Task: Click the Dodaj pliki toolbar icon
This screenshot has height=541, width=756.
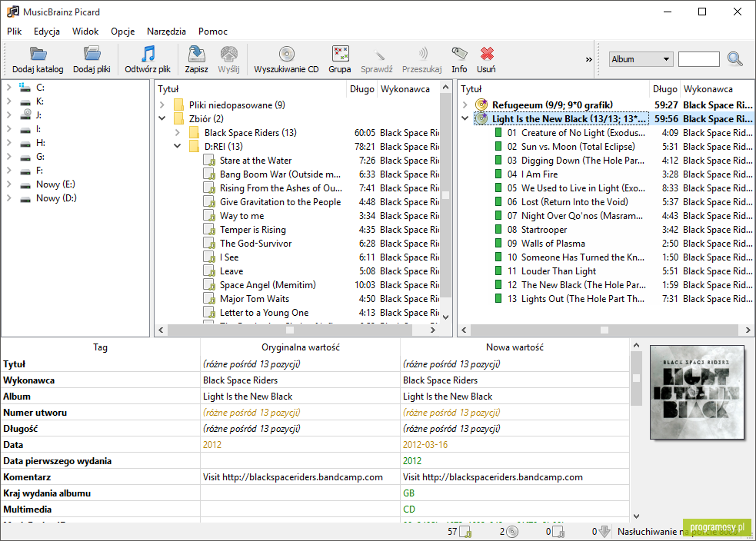Action: pyautogui.click(x=92, y=54)
